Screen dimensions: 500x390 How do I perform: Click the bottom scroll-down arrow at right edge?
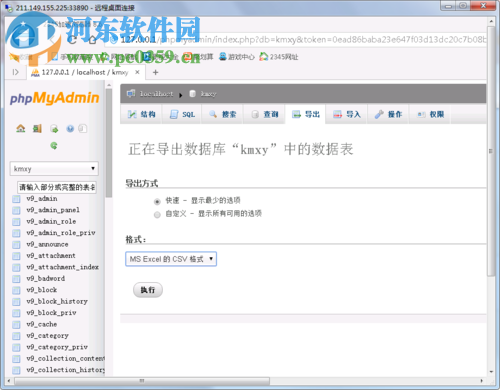pyautogui.click(x=491, y=372)
